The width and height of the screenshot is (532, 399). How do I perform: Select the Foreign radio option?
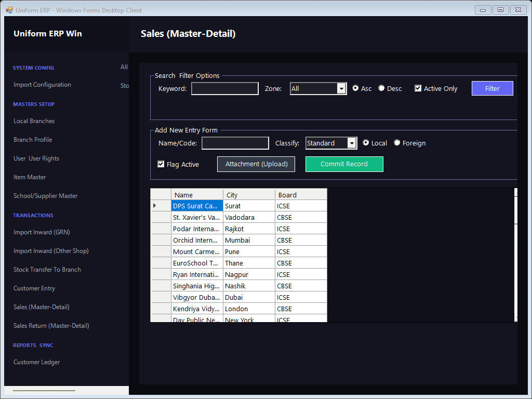pyautogui.click(x=397, y=143)
